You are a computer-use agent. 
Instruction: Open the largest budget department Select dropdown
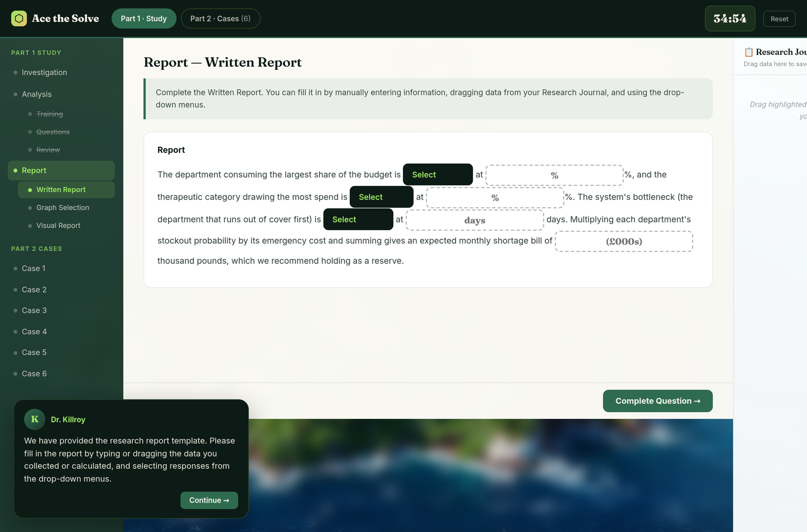(438, 175)
